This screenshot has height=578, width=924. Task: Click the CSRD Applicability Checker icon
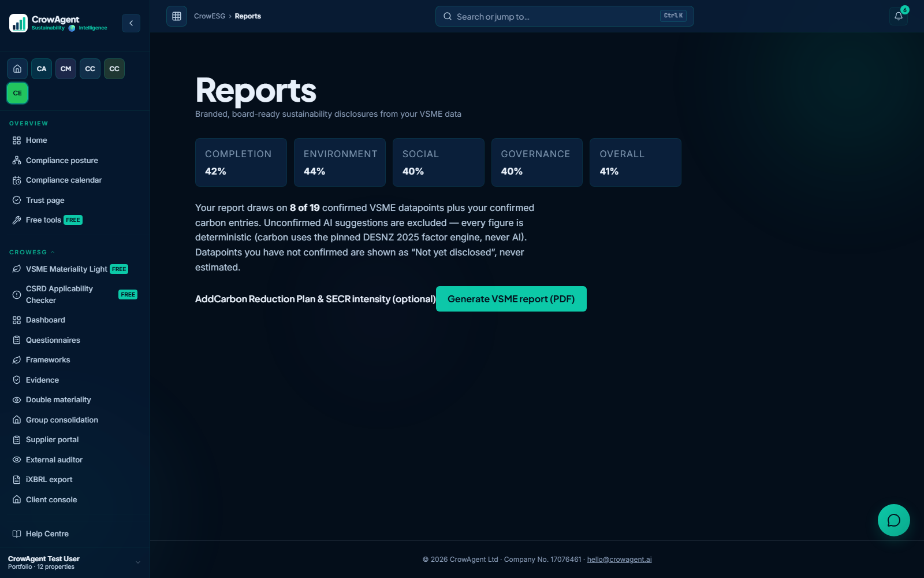click(17, 295)
